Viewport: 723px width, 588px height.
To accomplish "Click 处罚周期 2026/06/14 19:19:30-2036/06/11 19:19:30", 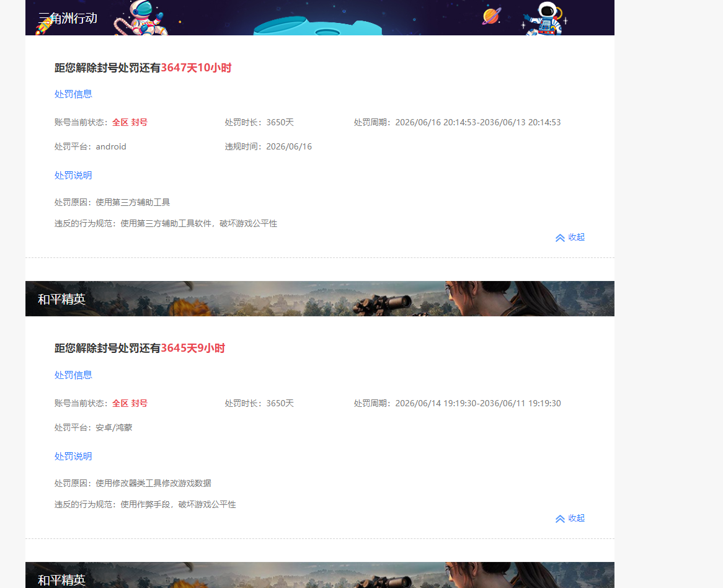I will [458, 403].
